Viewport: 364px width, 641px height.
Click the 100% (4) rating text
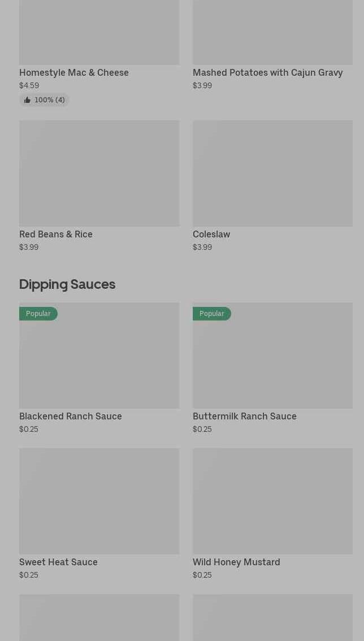click(49, 100)
